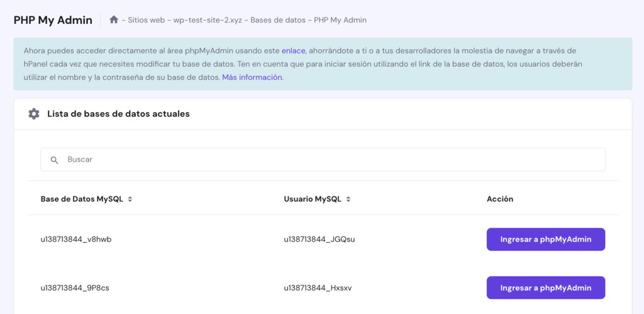The image size is (644, 314).
Task: Click the 'Base de Datos MySQL' header text
Action: coord(82,199)
